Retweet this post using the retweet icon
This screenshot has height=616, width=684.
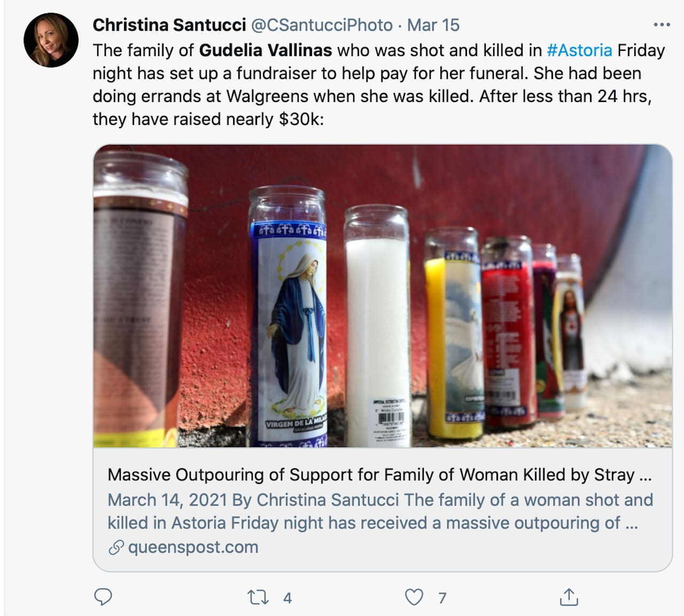tap(258, 597)
